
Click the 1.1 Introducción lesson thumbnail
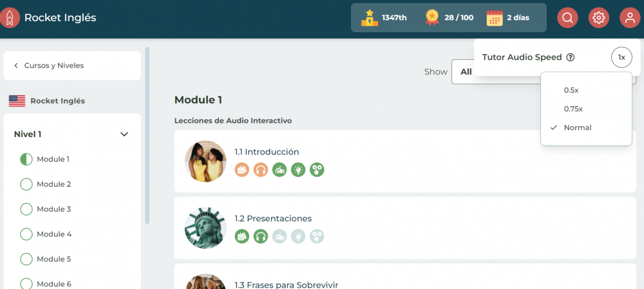[205, 162]
